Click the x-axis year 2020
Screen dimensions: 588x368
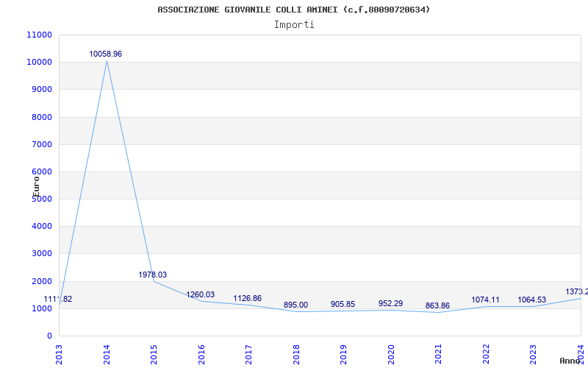[x=391, y=354]
